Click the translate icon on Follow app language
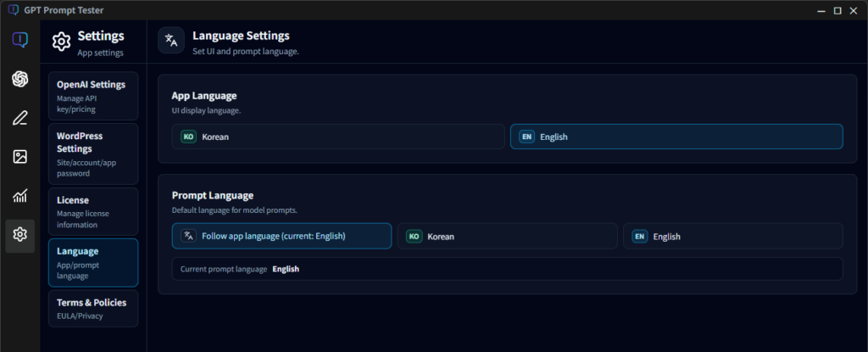868x352 pixels. pyautogui.click(x=188, y=236)
